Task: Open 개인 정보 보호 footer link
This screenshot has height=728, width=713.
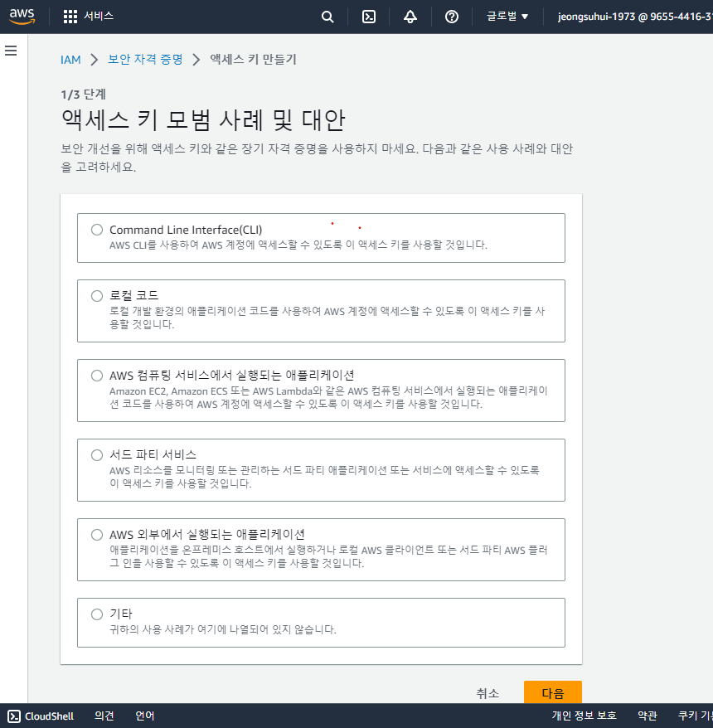Action: coord(584,716)
